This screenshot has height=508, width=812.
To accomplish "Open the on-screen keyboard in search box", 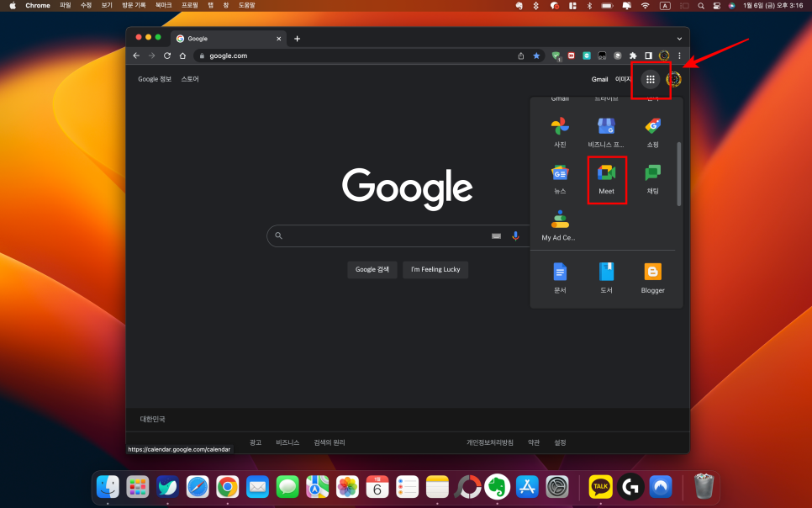I will [x=496, y=235].
